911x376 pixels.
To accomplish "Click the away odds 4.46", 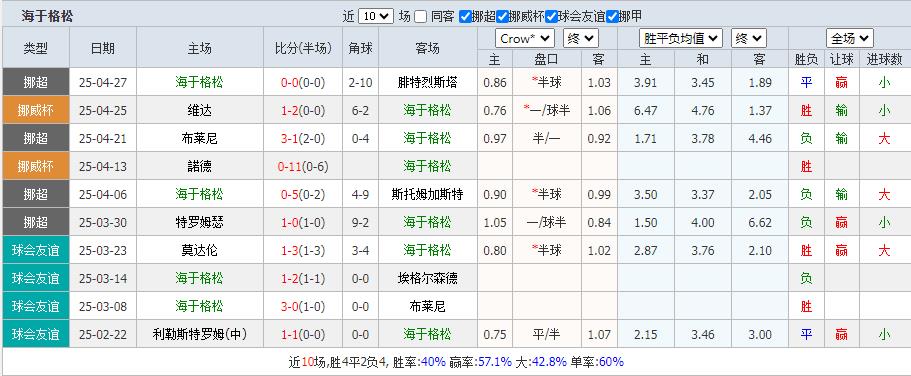I will (x=760, y=138).
